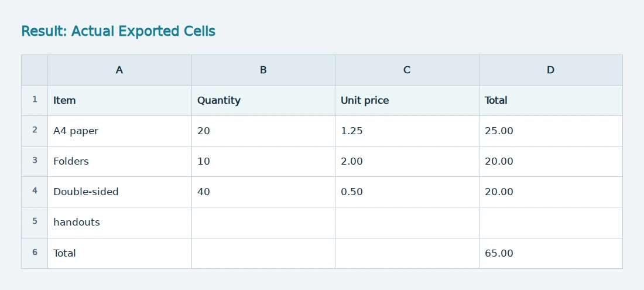
Task: Select the grand total cell 65.00
Action: [551, 253]
